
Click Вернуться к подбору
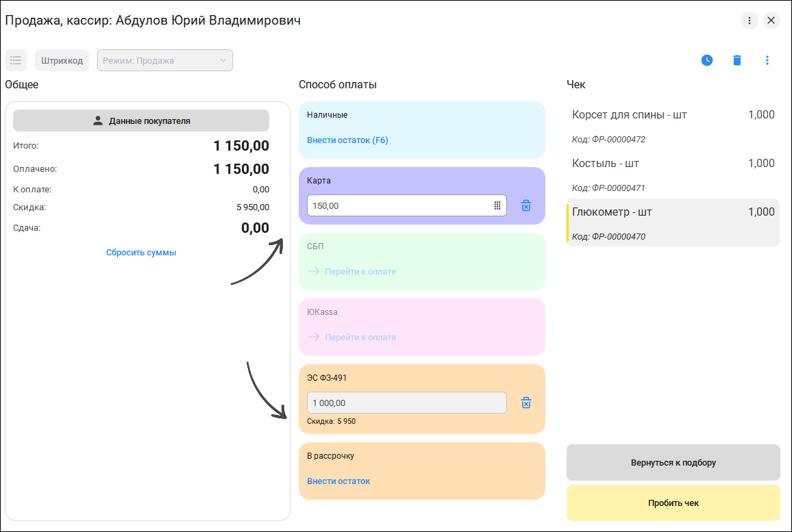pyautogui.click(x=673, y=462)
